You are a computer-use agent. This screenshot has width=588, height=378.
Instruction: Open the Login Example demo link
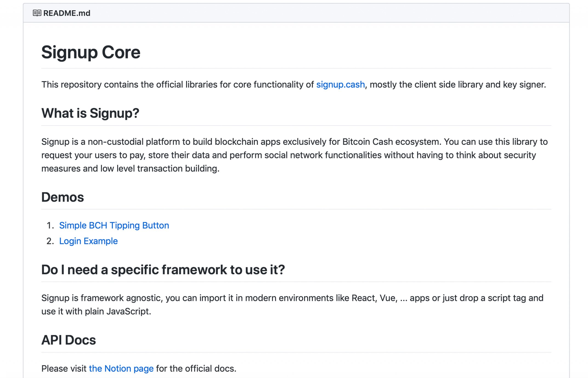(x=88, y=241)
